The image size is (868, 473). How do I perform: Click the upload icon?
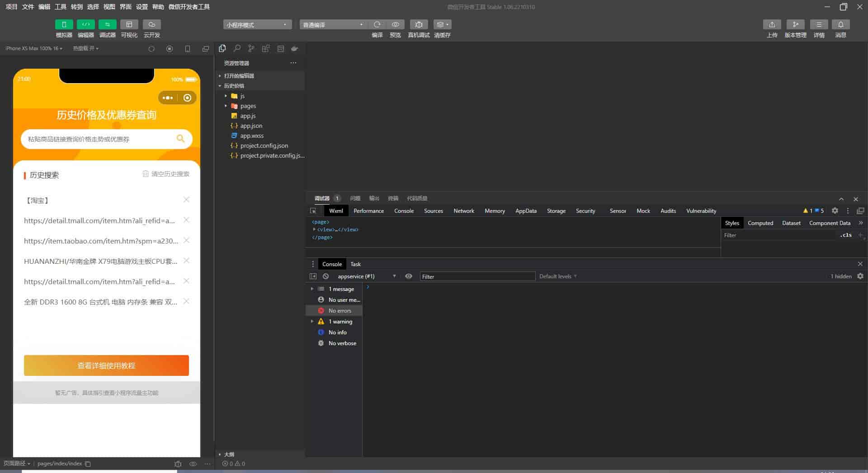tap(772, 24)
